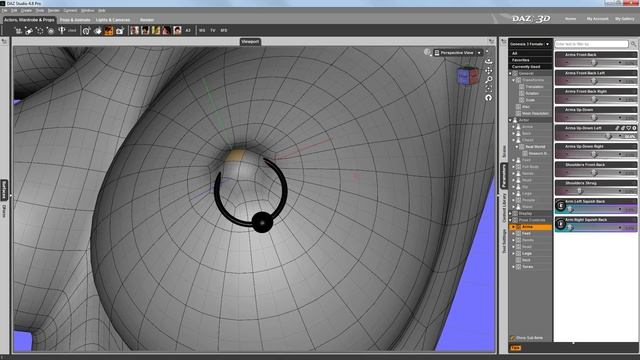
Task: Click the create new null toolbar icon
Action: (x=40, y=31)
